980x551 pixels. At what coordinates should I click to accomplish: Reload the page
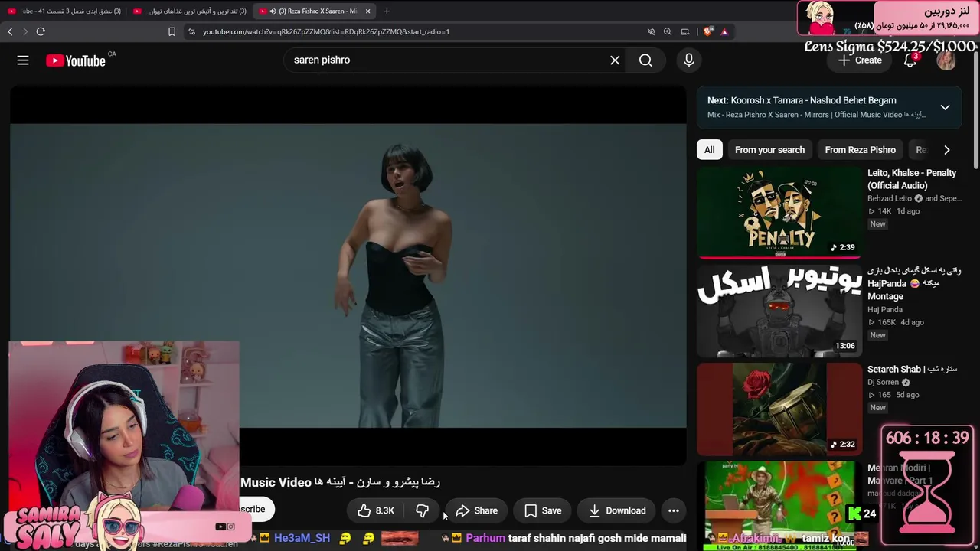coord(41,31)
